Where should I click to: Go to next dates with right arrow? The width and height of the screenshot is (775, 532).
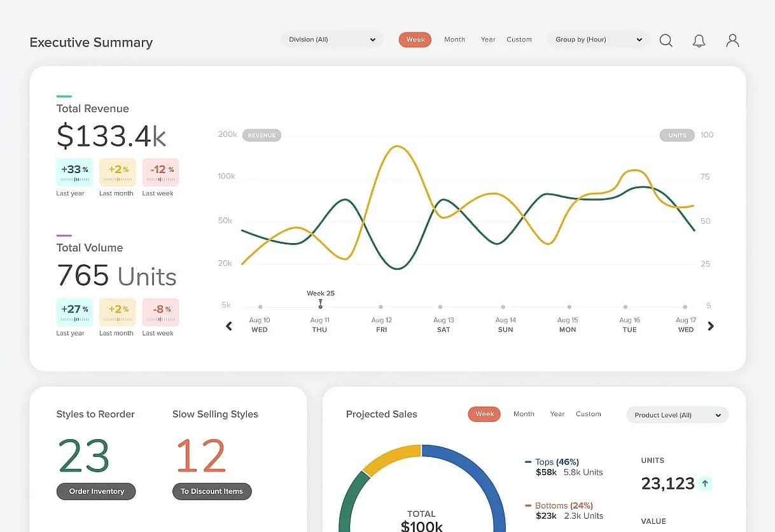711,326
